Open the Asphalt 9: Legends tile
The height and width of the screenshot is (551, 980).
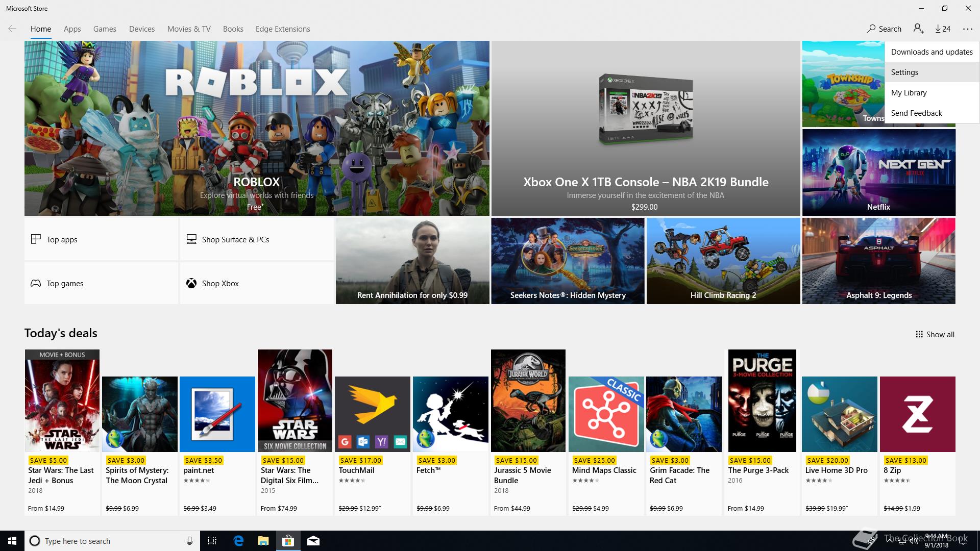[878, 261]
